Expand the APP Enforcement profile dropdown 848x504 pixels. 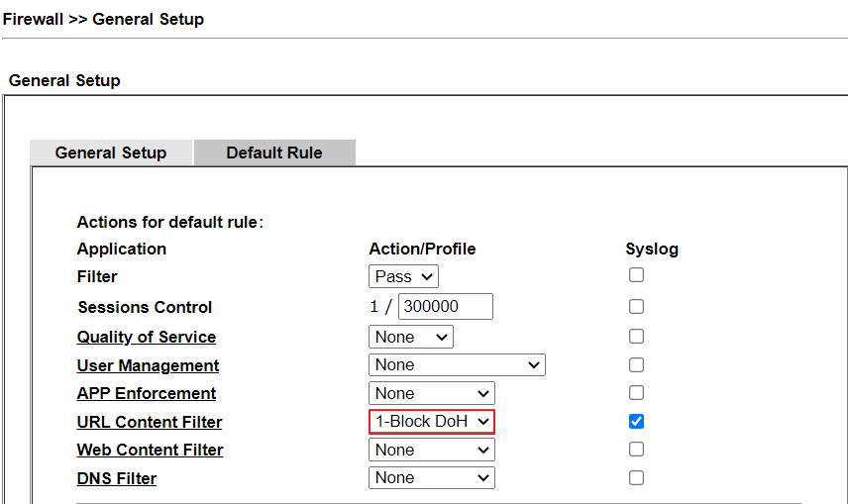point(432,393)
